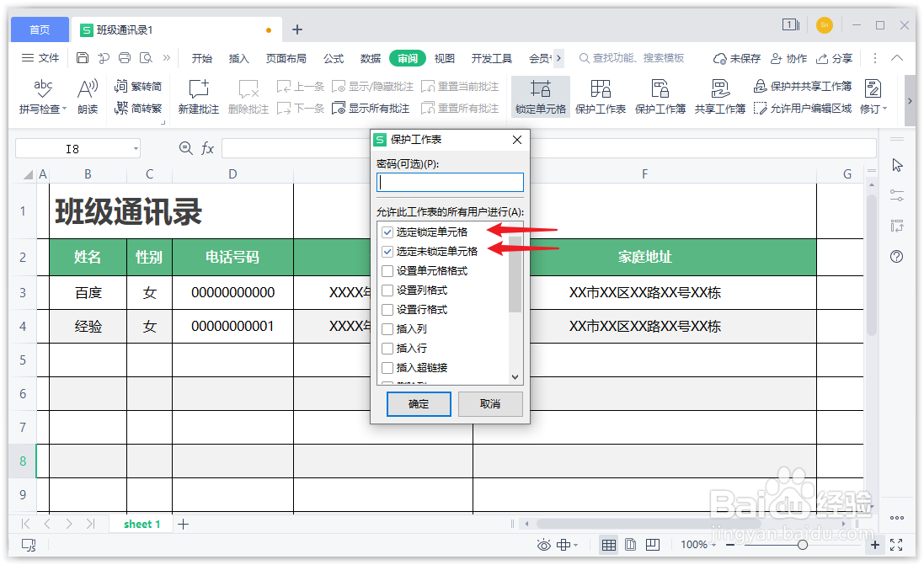Open the 文件 menu

point(40,58)
